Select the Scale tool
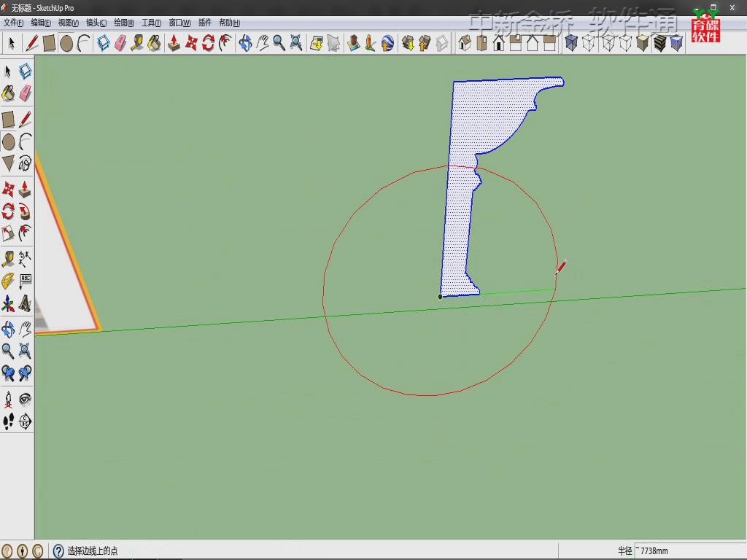 [x=8, y=233]
